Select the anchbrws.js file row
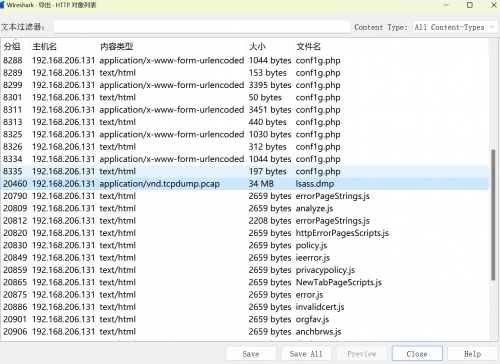 [245, 332]
